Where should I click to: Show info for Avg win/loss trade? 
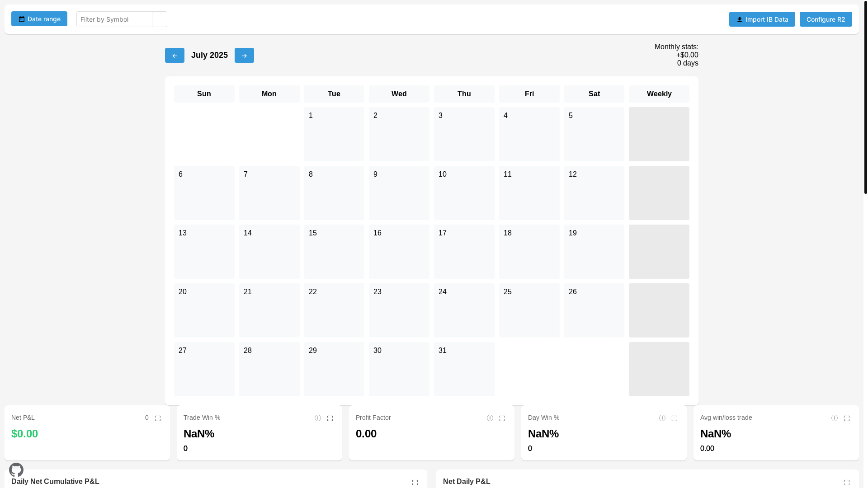pyautogui.click(x=835, y=418)
